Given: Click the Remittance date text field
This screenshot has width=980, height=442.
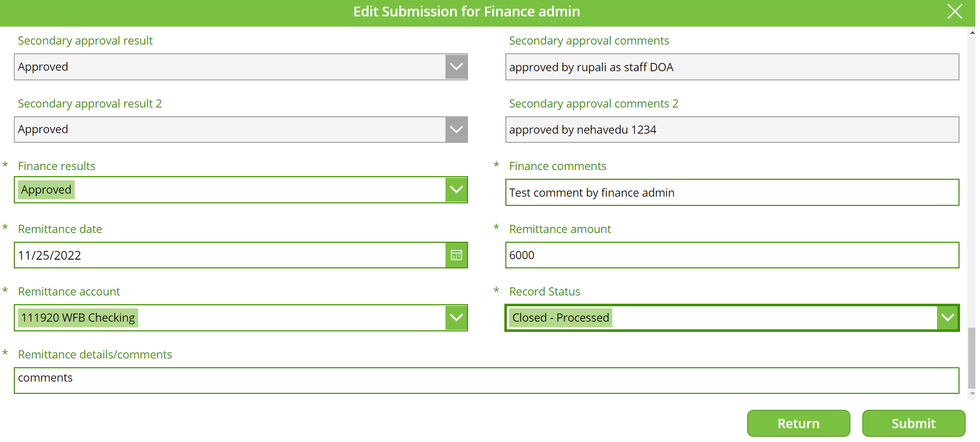Looking at the screenshot, I should (x=230, y=255).
